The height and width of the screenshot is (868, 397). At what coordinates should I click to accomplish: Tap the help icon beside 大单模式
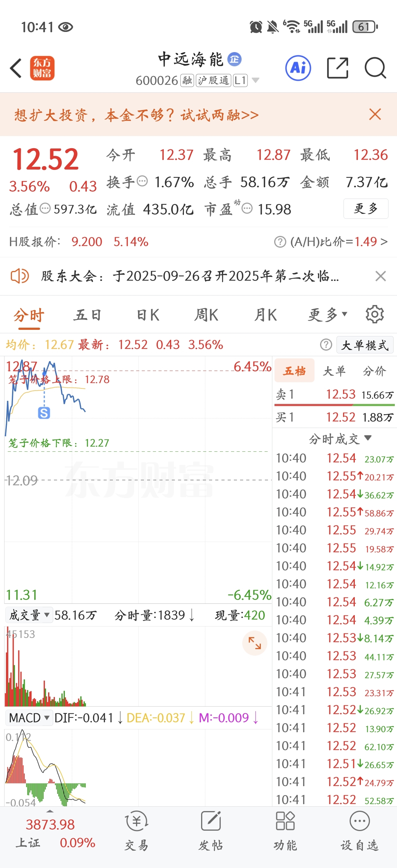(x=326, y=345)
